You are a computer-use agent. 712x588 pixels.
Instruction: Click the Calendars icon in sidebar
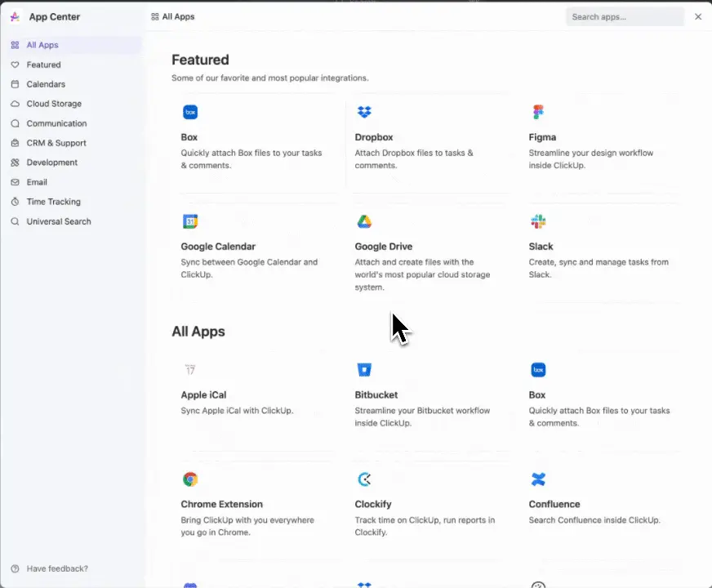pyautogui.click(x=15, y=84)
